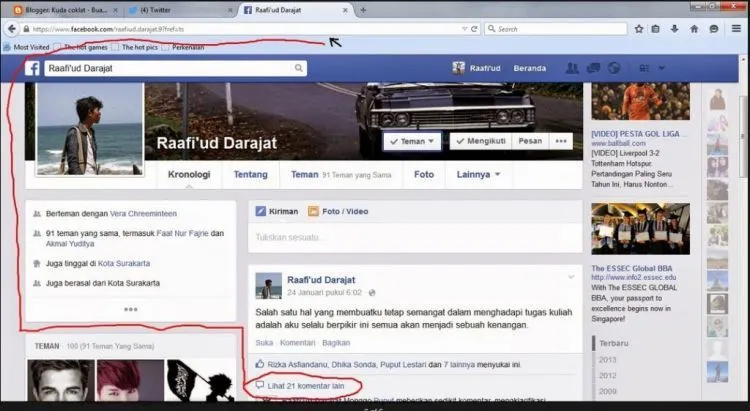Open the Kronologi profile tab
This screenshot has height=411, width=750.
click(189, 175)
